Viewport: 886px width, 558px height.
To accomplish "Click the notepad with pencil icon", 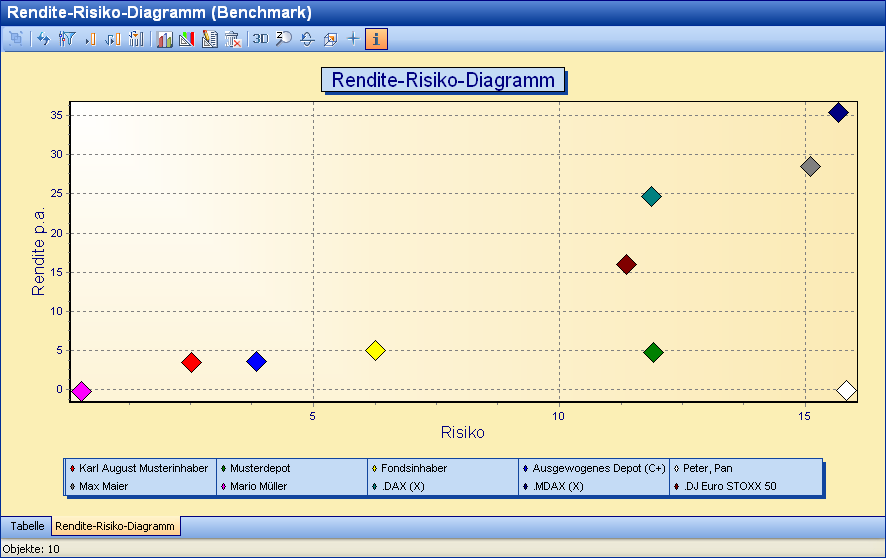I will [x=210, y=39].
